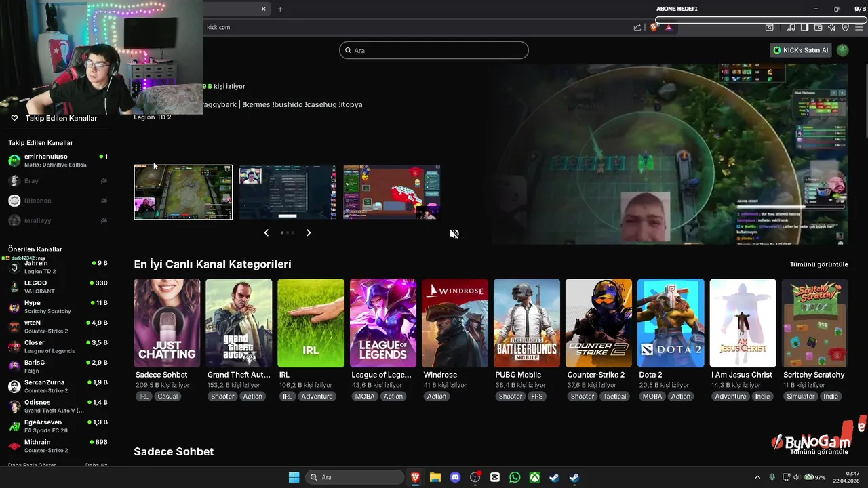Open Scritchy Scratchy category card

pos(814,323)
